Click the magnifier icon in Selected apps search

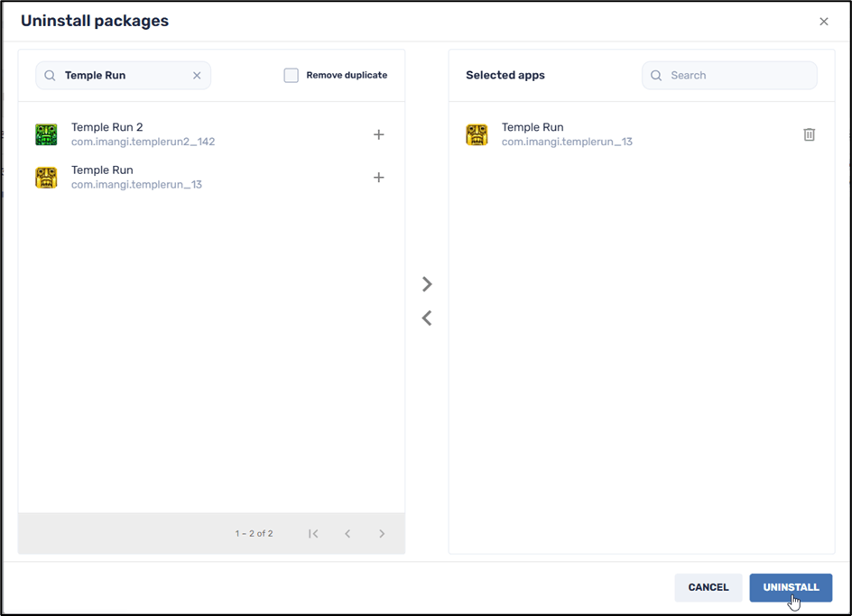(656, 76)
